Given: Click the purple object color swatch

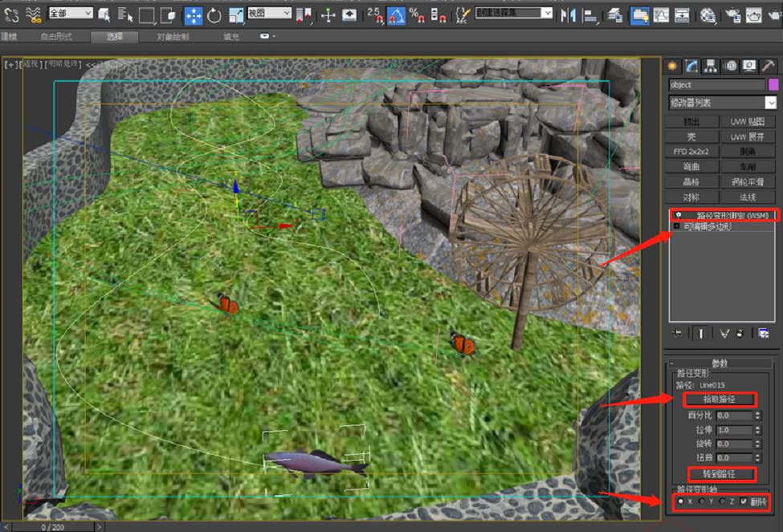Looking at the screenshot, I should point(773,85).
